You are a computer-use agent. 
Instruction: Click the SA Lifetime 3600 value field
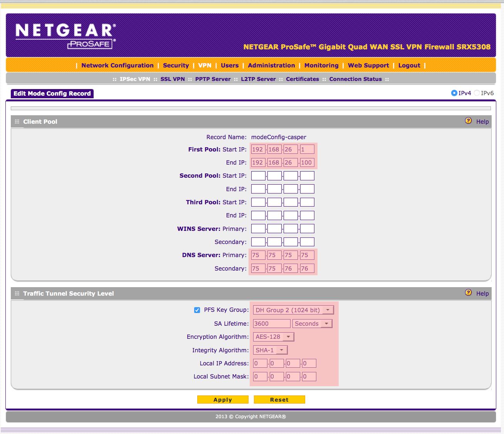pos(272,323)
